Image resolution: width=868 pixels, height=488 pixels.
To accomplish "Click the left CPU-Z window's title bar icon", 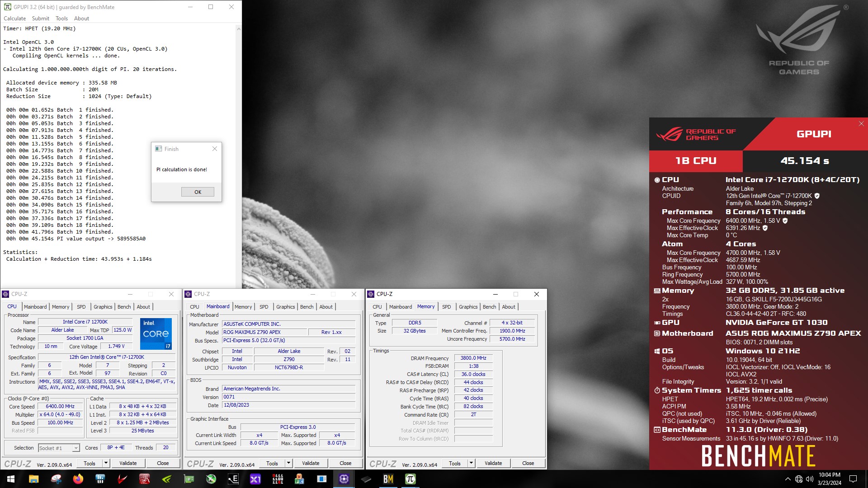I will [5, 294].
